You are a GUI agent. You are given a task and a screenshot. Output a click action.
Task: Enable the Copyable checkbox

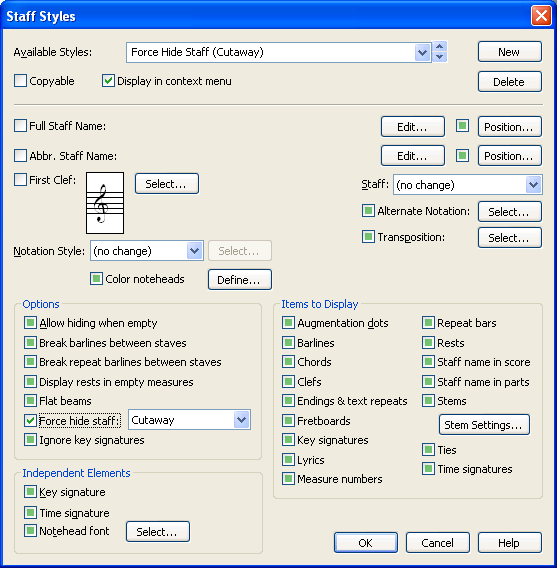coord(20,81)
